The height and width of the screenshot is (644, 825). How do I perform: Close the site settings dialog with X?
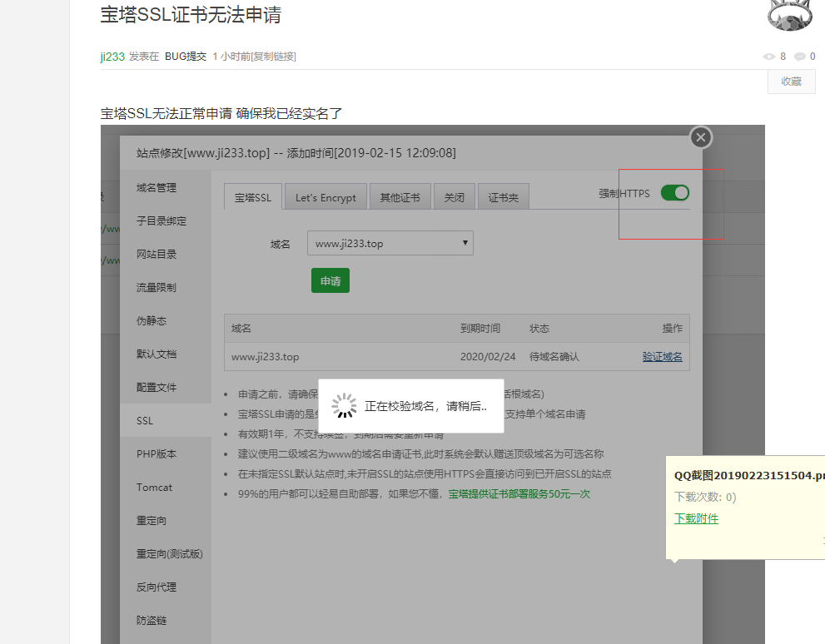701,138
